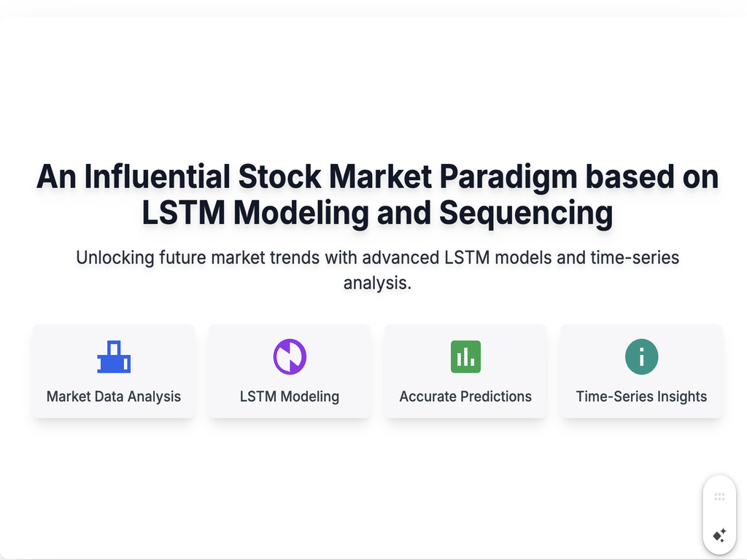Click the purple LSTM Modeling circular icon
The width and height of the screenshot is (747, 560).
(x=290, y=357)
